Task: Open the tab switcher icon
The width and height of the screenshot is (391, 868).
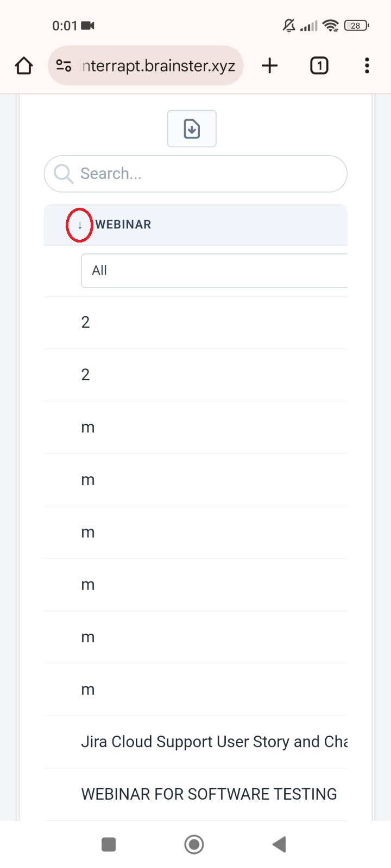Action: pyautogui.click(x=319, y=66)
